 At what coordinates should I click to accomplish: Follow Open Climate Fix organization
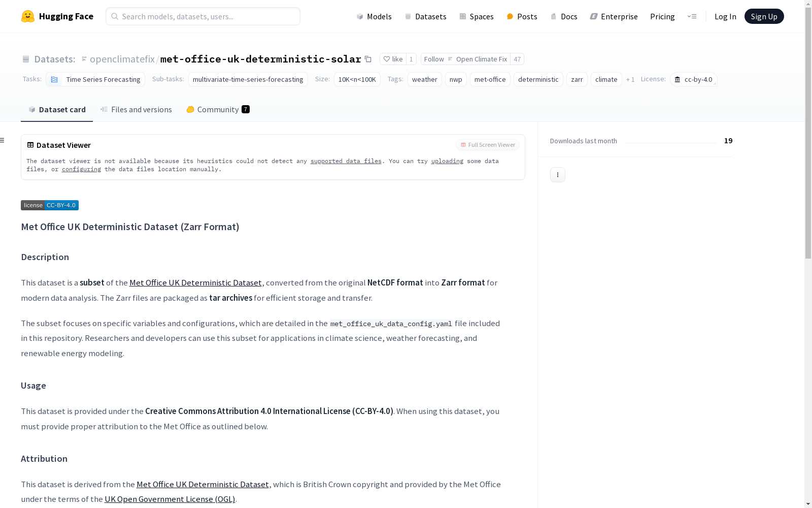coord(465,59)
